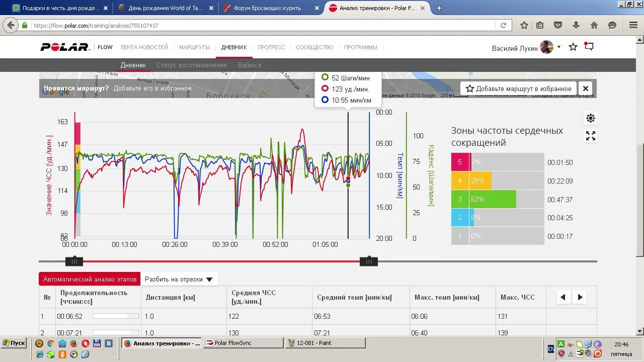This screenshot has width=644, height=362.
Task: Open notifications icon in Polar header
Action: click(589, 47)
